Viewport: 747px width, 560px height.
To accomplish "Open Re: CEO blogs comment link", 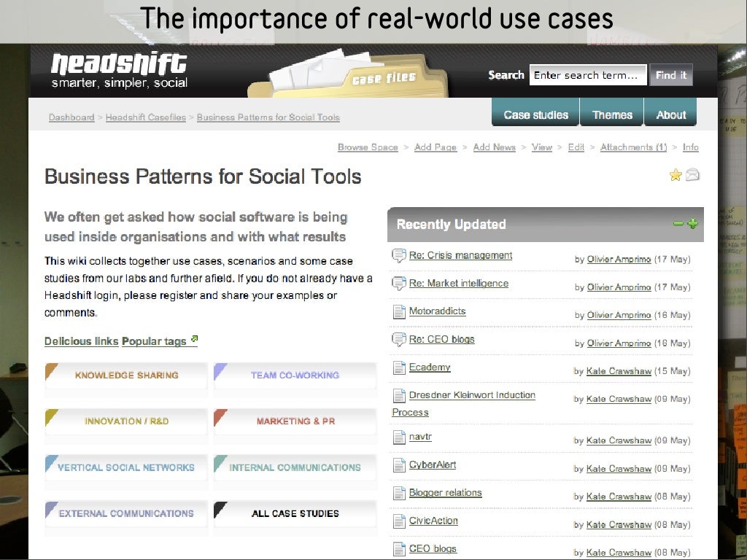I will tap(441, 340).
